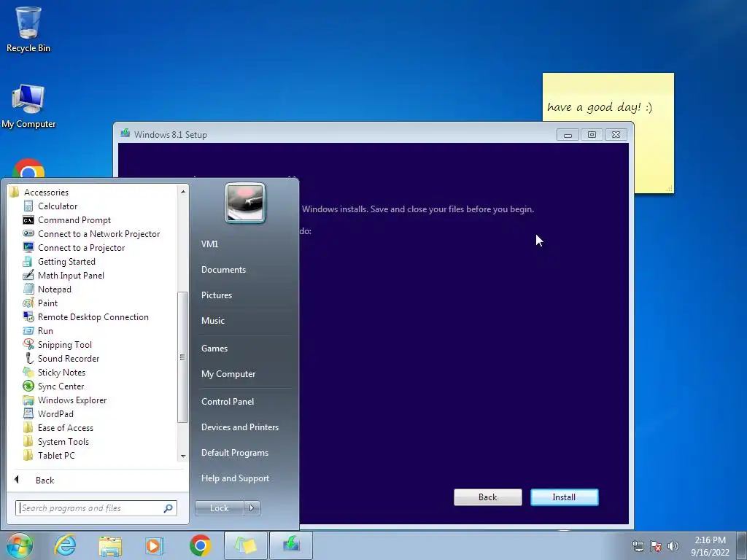Open Connect to a Projector entry
Image resolution: width=747 pixels, height=560 pixels.
[x=81, y=248]
